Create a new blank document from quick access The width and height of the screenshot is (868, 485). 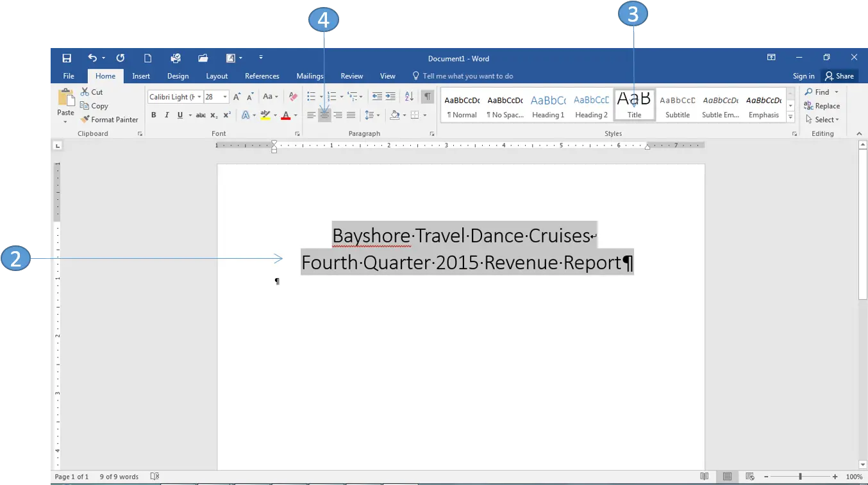pyautogui.click(x=147, y=58)
